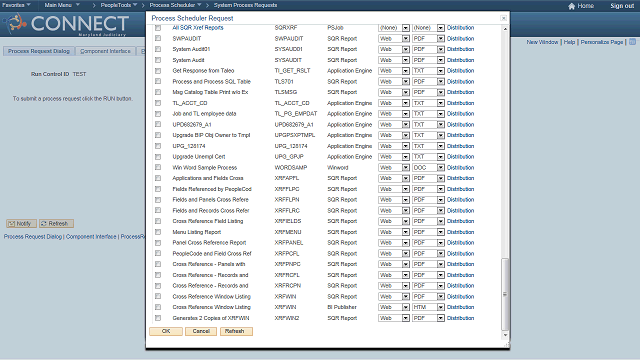Click the dialog resize grip corner

506,345
